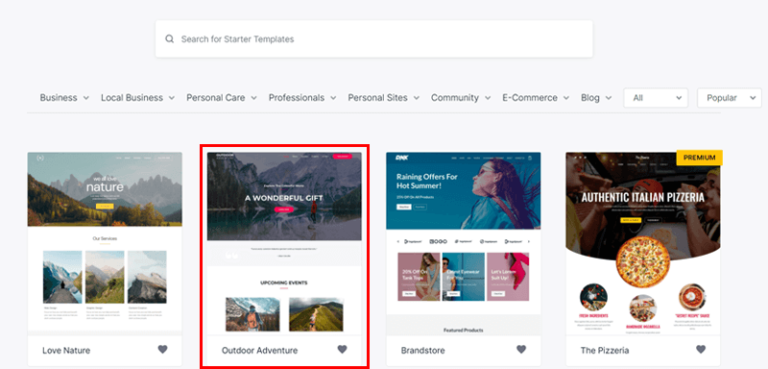
Task: Favorite the Brandstore template heart
Action: pos(522,349)
